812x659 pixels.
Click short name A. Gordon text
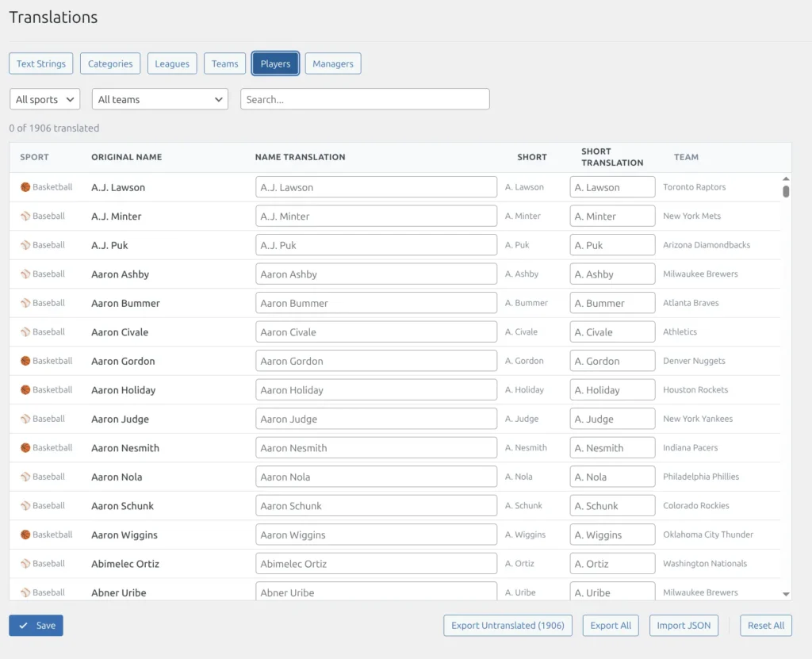click(524, 361)
